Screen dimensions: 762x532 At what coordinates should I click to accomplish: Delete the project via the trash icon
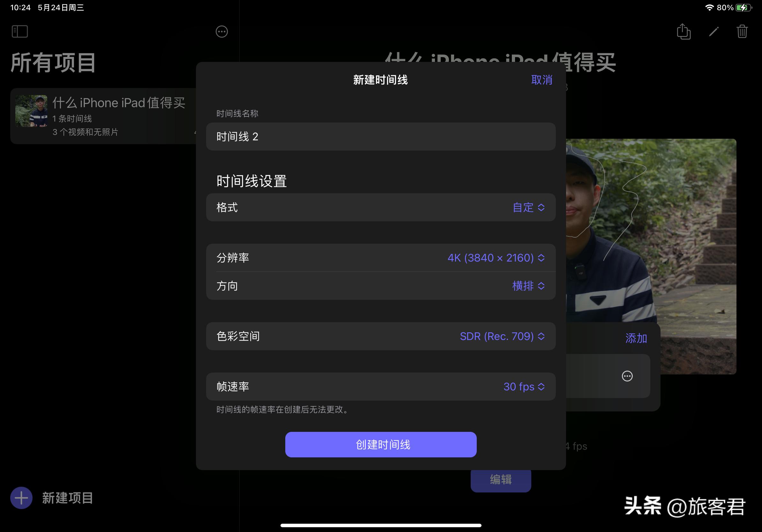pyautogui.click(x=743, y=32)
